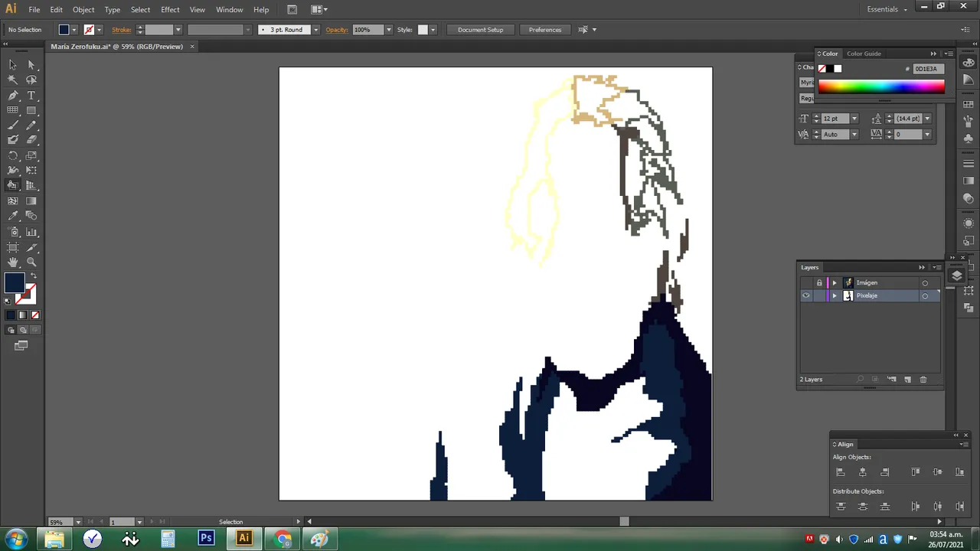Select the Eraser tool
The image size is (980, 551).
tap(31, 140)
